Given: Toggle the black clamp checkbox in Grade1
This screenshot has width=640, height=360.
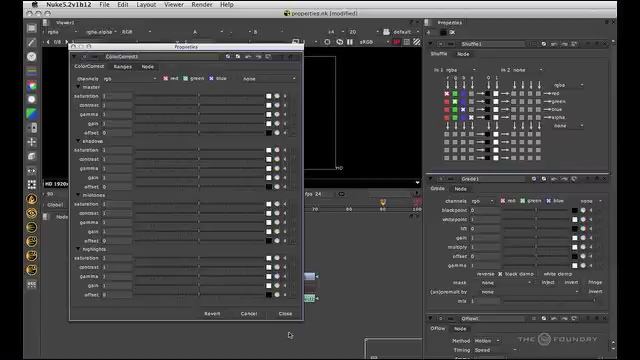Looking at the screenshot, I should point(500,274).
